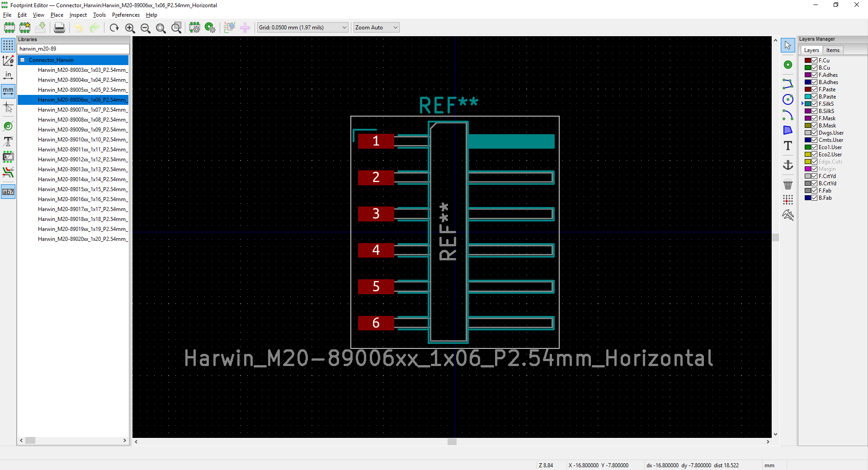Switch units to millimeters
The height and width of the screenshot is (470, 868).
click(8, 91)
